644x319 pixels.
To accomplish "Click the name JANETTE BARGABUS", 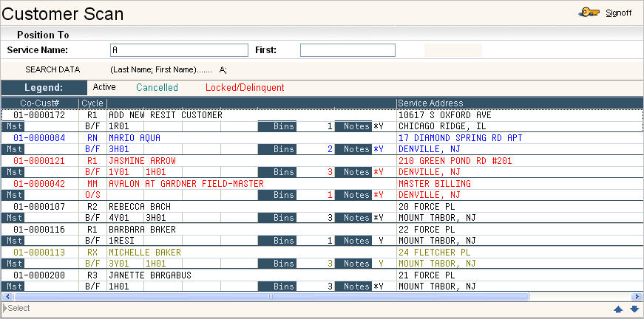I will coord(150,275).
